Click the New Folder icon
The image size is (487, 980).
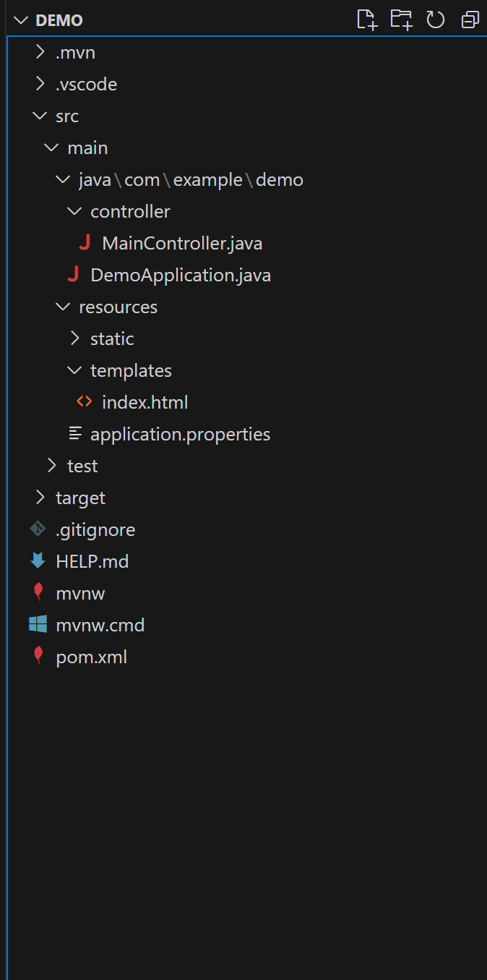[401, 20]
